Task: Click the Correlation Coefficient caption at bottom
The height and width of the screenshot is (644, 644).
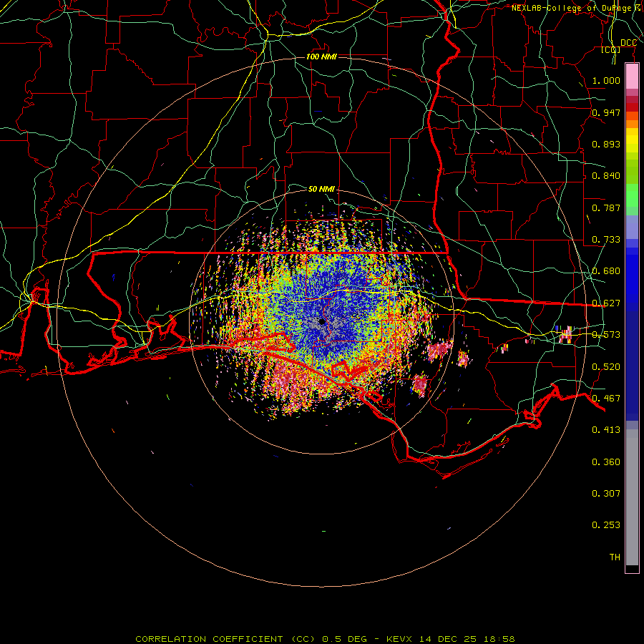Action: [x=325, y=639]
